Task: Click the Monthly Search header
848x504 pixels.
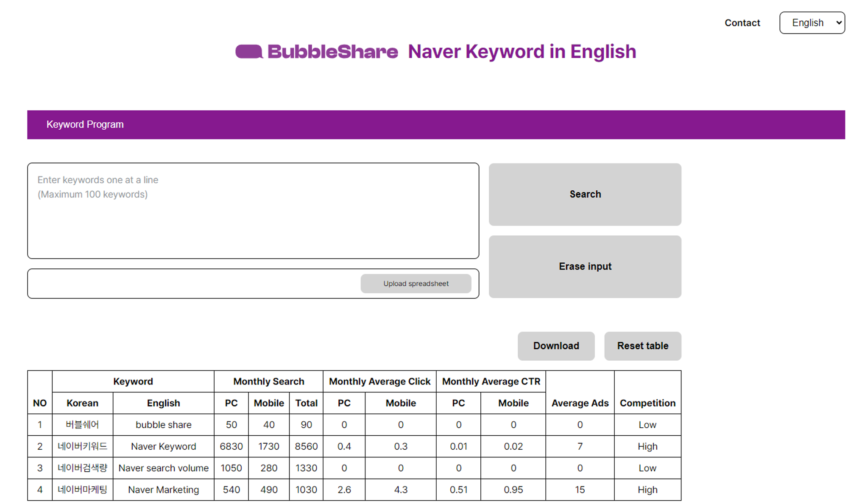Action: point(269,381)
